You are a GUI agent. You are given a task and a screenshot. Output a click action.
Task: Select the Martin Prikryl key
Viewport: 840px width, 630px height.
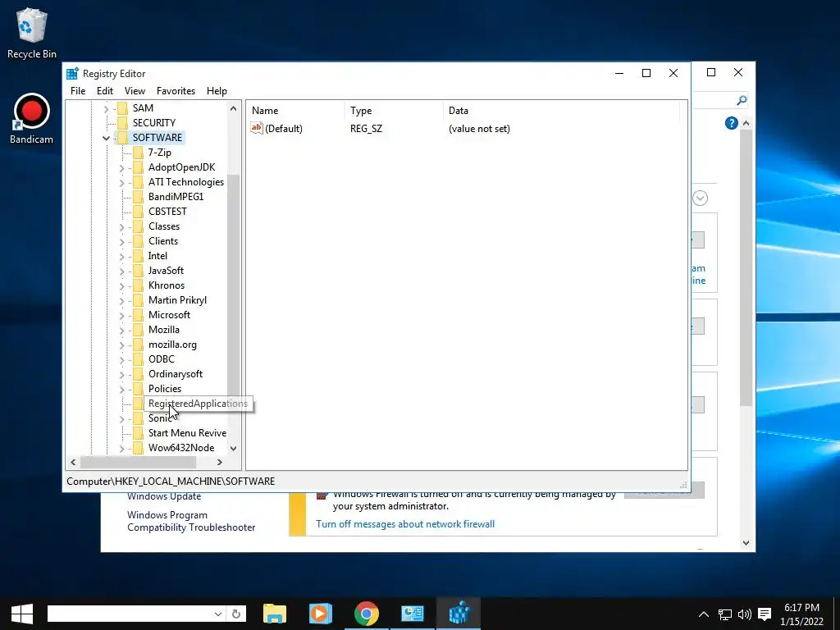tap(177, 300)
